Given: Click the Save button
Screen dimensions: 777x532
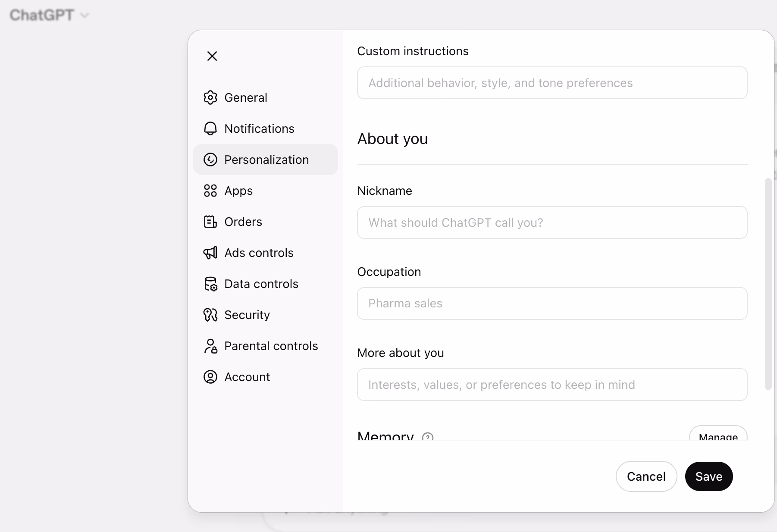Looking at the screenshot, I should [x=709, y=476].
